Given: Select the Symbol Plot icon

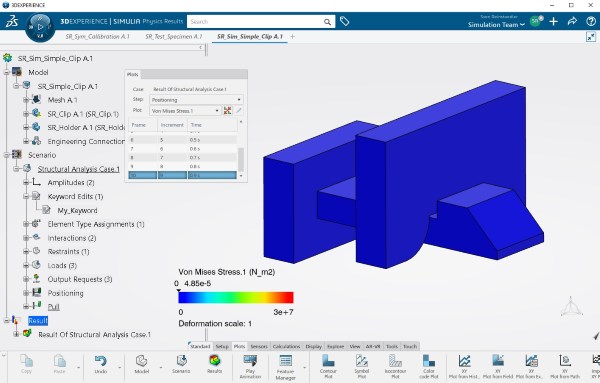Looking at the screenshot, I should tap(361, 366).
